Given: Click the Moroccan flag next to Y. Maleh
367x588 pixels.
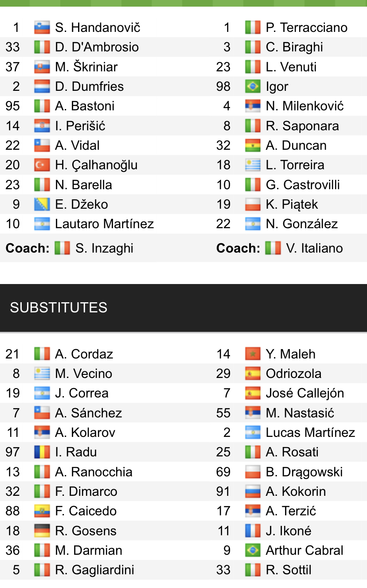Looking at the screenshot, I should click(x=253, y=354).
